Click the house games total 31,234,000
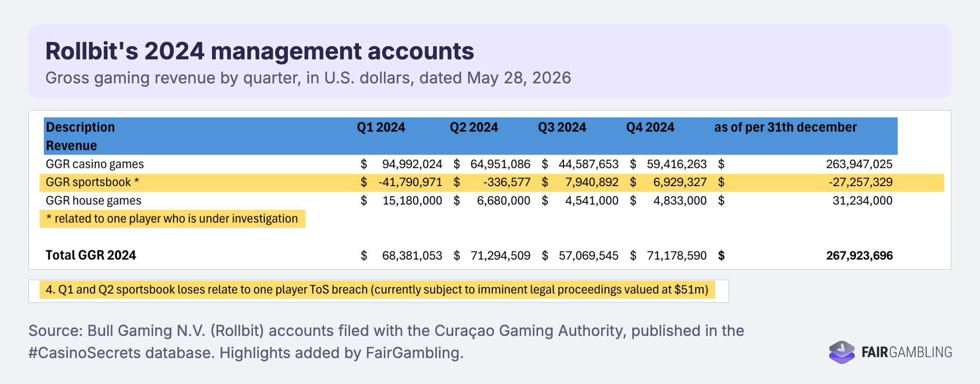 862,200
